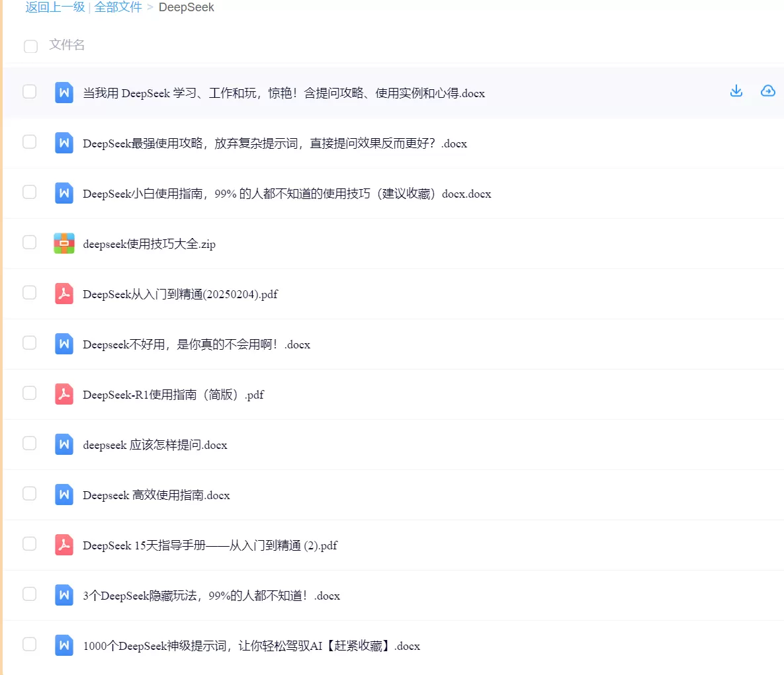Image resolution: width=784 pixels, height=675 pixels.
Task: Click PDF icon of DeepSeek从入门到精通
Action: 64,294
